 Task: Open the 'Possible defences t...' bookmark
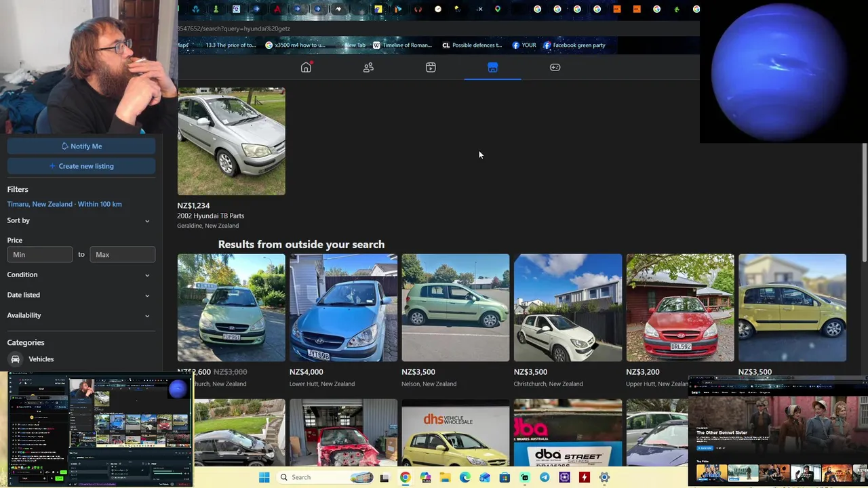[x=472, y=45]
